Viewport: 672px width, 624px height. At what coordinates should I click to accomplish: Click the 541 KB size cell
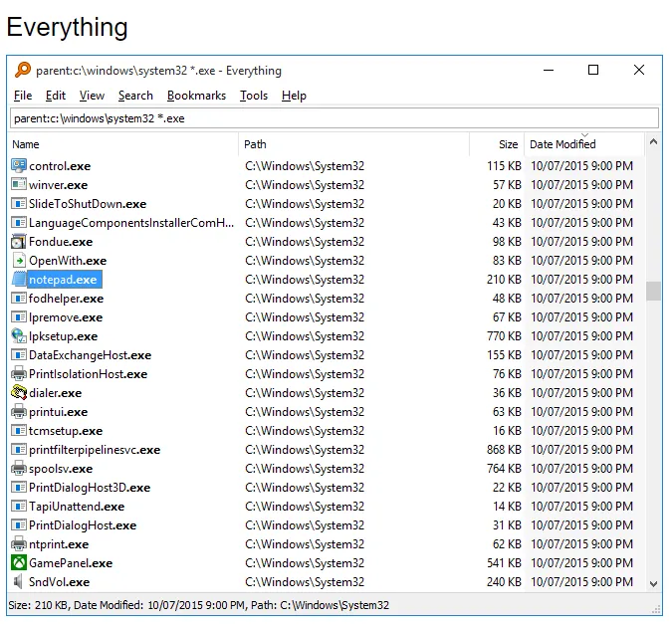(504, 562)
